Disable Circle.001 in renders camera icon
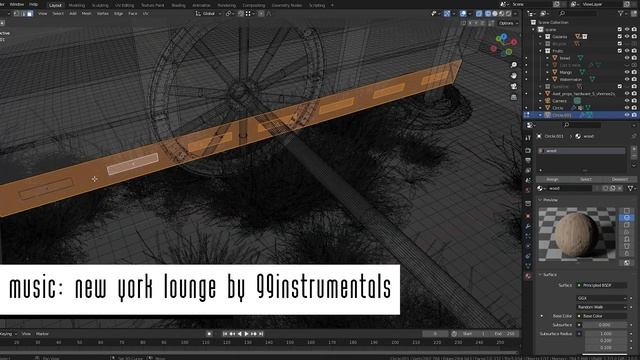The image size is (640, 360). 634,115
